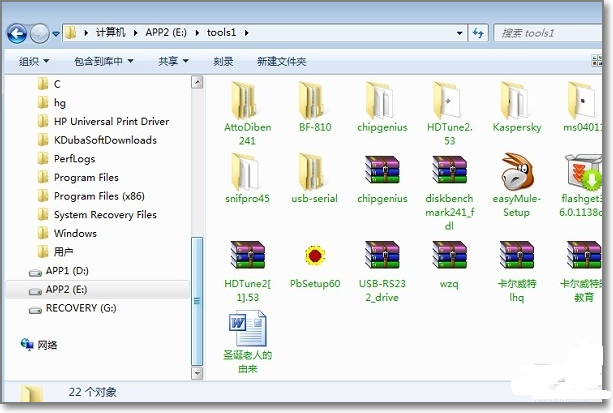The image size is (613, 413).
Task: Select 网络 in the navigation pane
Action: [47, 345]
